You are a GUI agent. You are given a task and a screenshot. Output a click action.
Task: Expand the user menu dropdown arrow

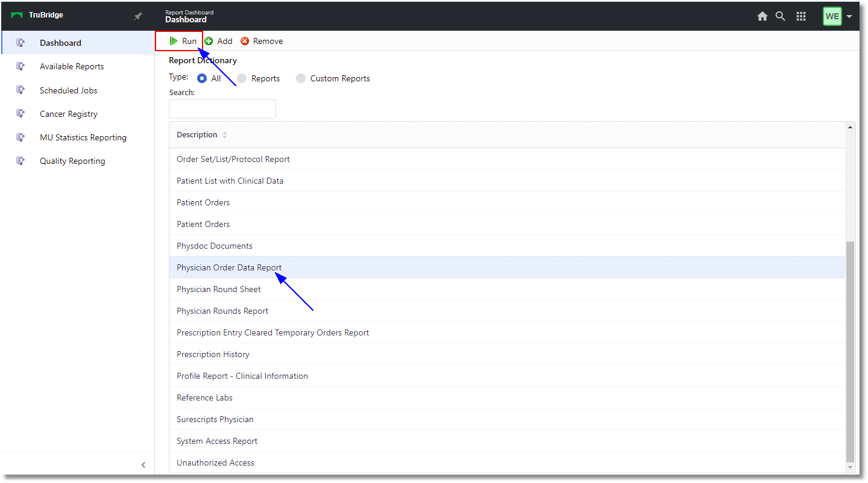pyautogui.click(x=849, y=17)
